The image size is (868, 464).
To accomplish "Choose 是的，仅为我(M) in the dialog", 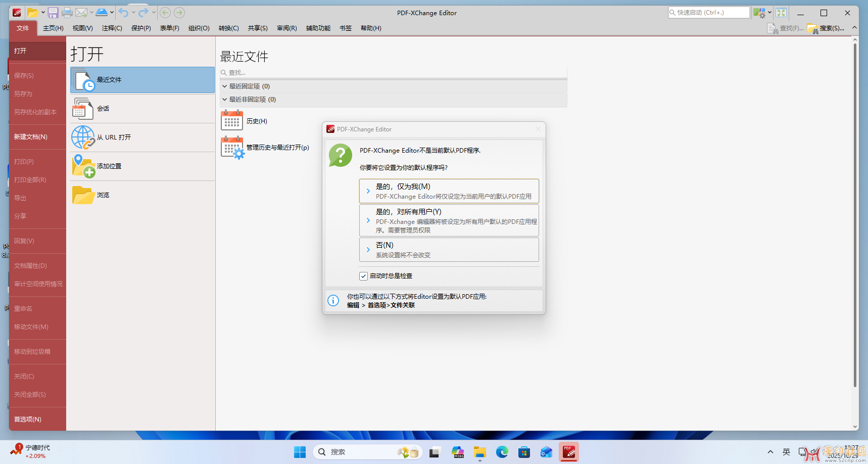I will pos(449,191).
